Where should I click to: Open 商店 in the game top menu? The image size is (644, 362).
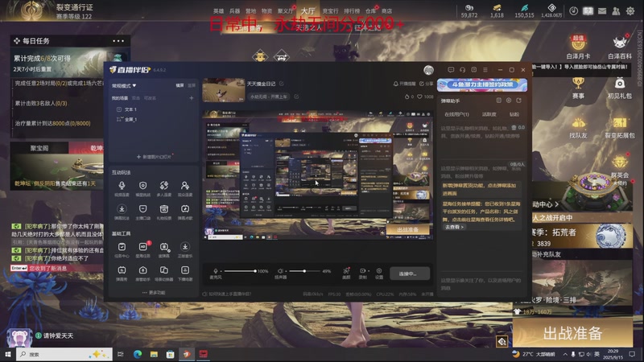386,11
